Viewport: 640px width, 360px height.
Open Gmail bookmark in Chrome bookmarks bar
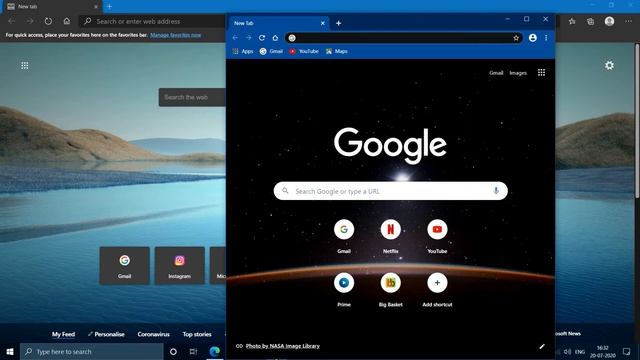coord(271,51)
